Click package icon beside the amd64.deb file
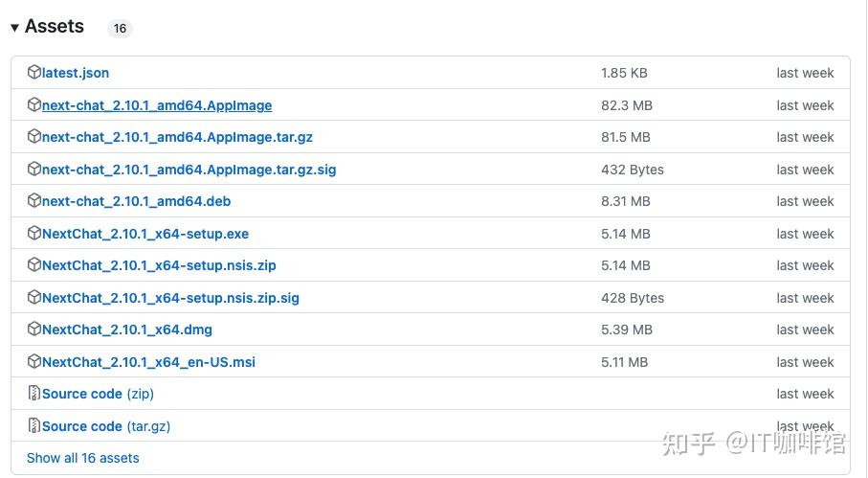 (x=34, y=201)
